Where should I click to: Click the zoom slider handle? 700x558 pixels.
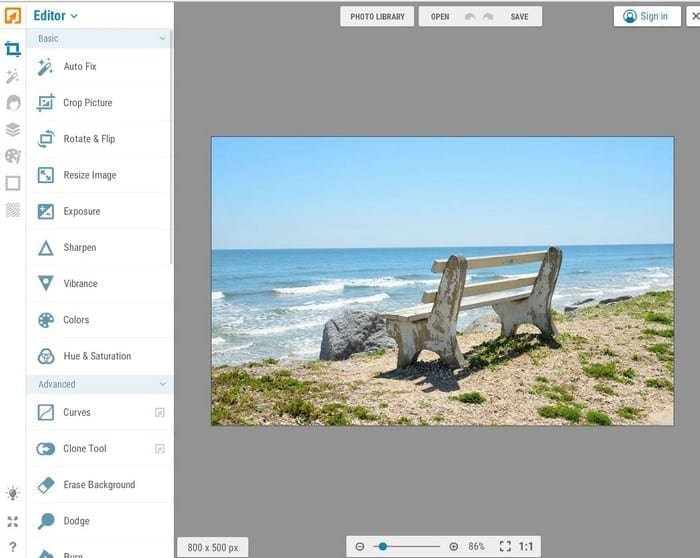383,546
